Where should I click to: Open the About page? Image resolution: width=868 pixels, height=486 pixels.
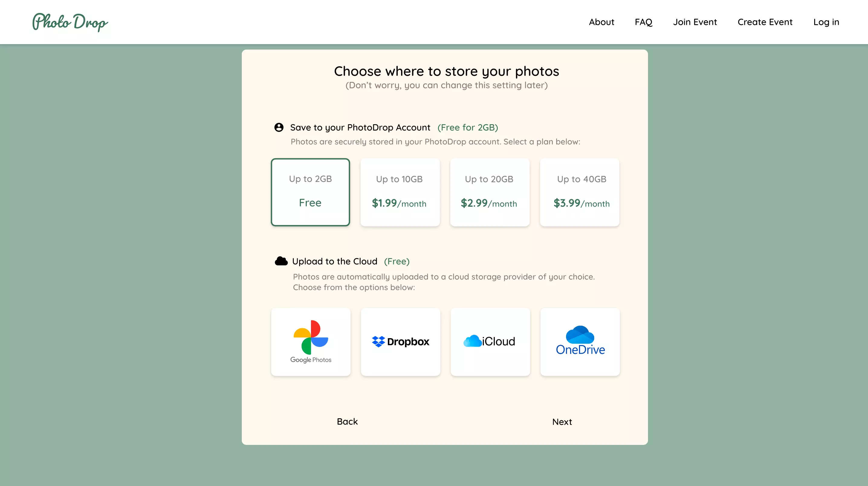tap(601, 22)
